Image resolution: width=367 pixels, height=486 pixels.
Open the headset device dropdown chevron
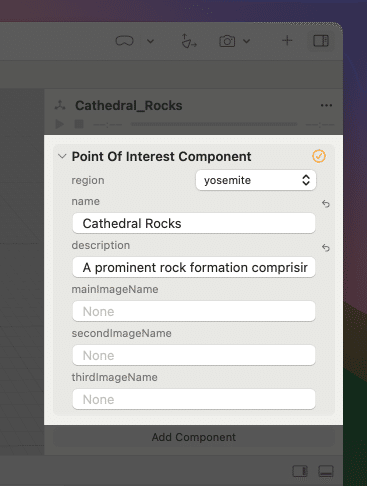pyautogui.click(x=151, y=41)
